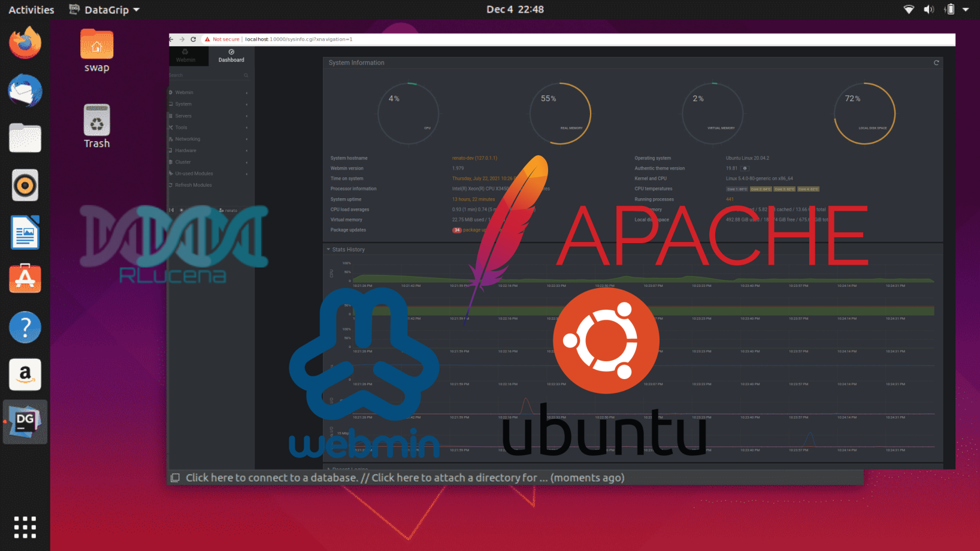Open the Activities overview
This screenshot has width=980, height=551.
click(x=31, y=10)
